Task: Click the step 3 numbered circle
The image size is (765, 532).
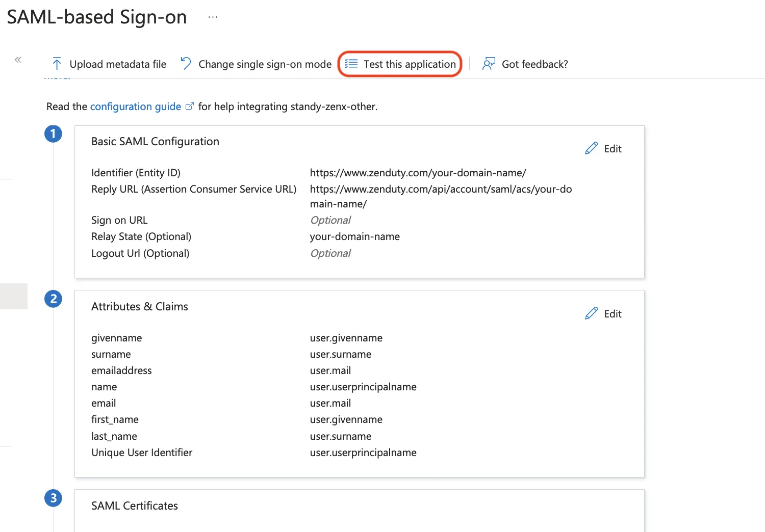Action: click(54, 498)
